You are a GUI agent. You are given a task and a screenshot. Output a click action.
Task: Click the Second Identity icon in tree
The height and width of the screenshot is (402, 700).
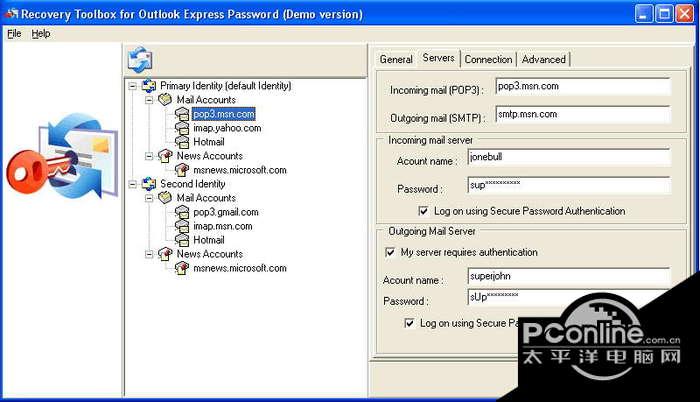(x=149, y=184)
